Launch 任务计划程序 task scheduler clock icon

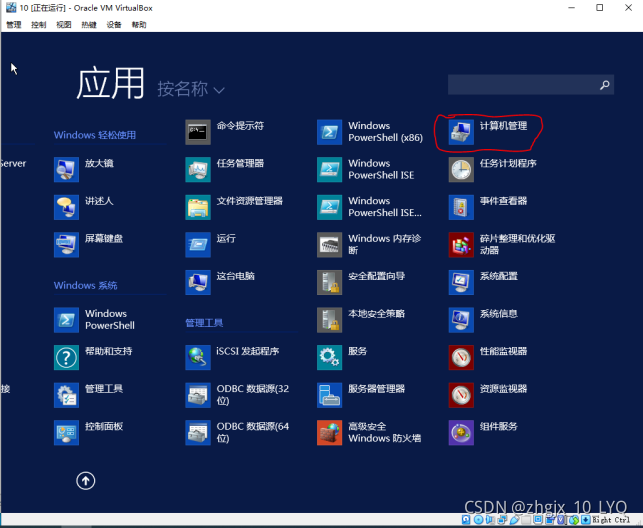pyautogui.click(x=461, y=169)
